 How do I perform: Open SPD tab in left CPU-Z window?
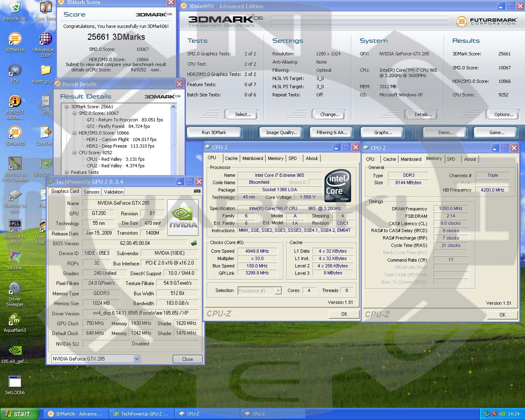click(292, 158)
